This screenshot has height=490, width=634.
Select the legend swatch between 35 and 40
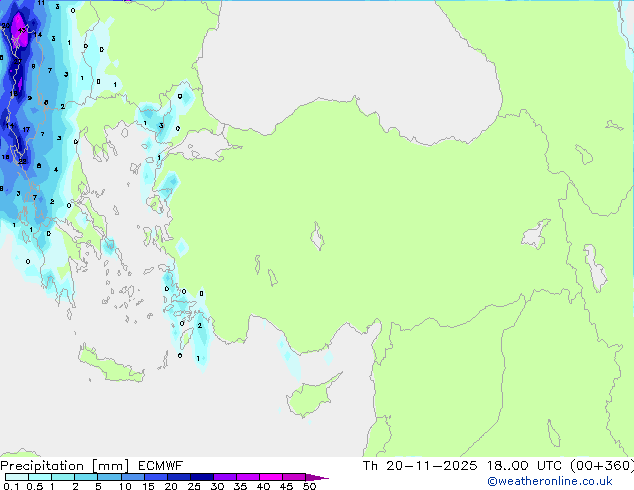click(247, 477)
